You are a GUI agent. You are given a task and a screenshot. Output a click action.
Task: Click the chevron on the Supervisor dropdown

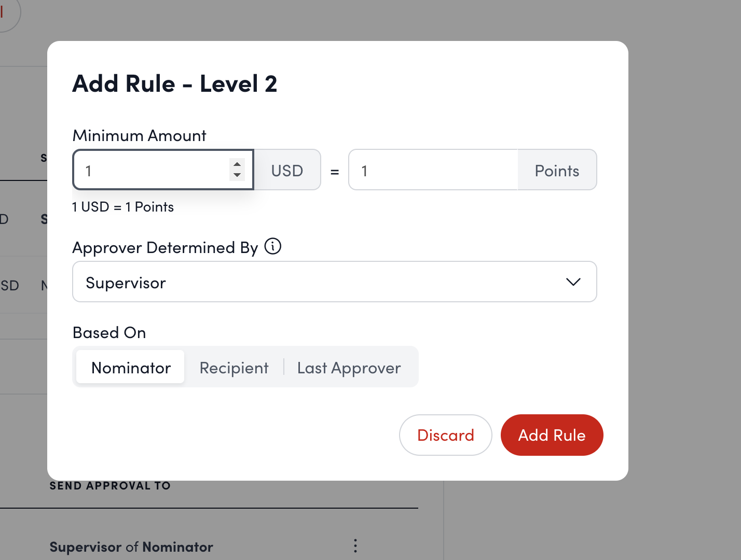[573, 282]
